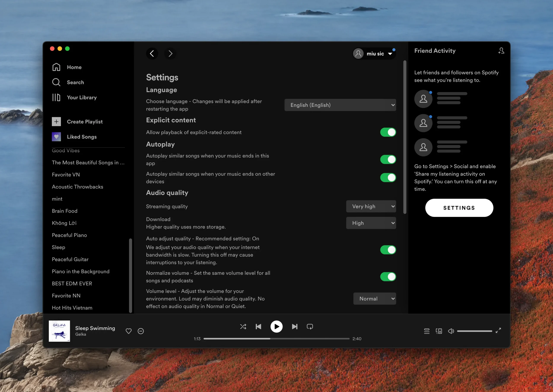Open the Favorite NN playlist
Image resolution: width=553 pixels, height=392 pixels.
point(66,296)
